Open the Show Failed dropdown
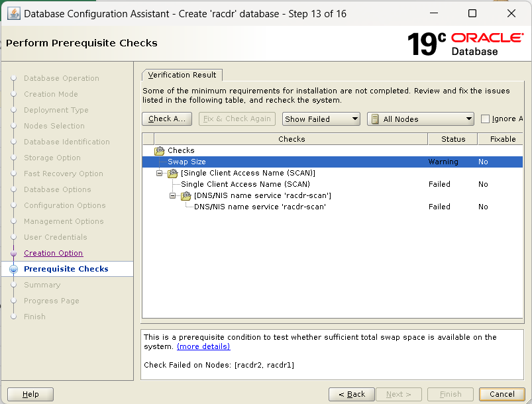Screen dimensions: 532x404 [x=321, y=119]
